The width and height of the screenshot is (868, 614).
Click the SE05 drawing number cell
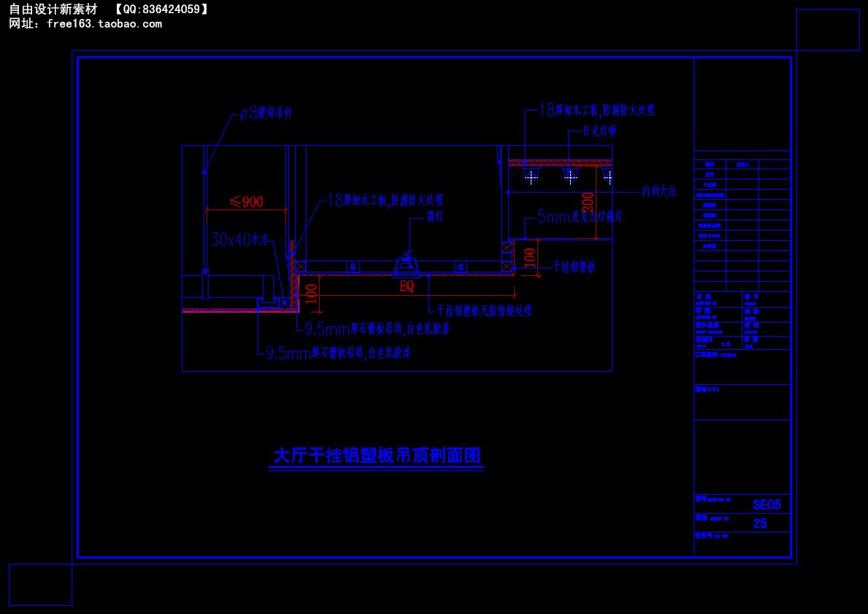tap(767, 504)
